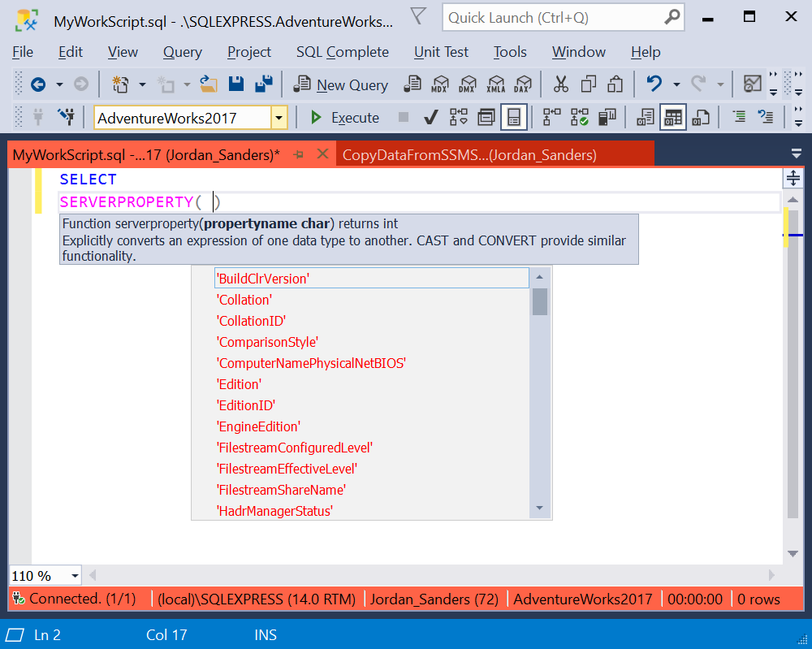
Task: Click suggestion list scroll down arrow
Action: tap(540, 508)
